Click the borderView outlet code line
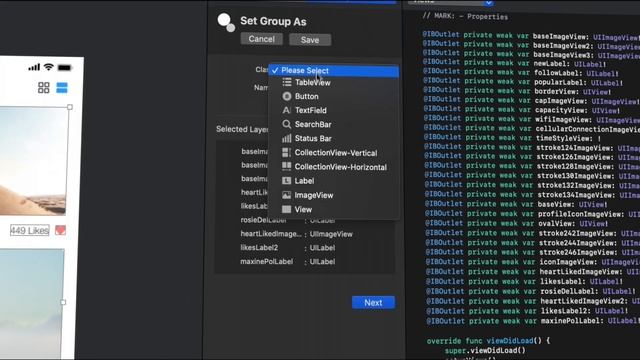Viewport: 640px width, 360px height. click(x=516, y=92)
